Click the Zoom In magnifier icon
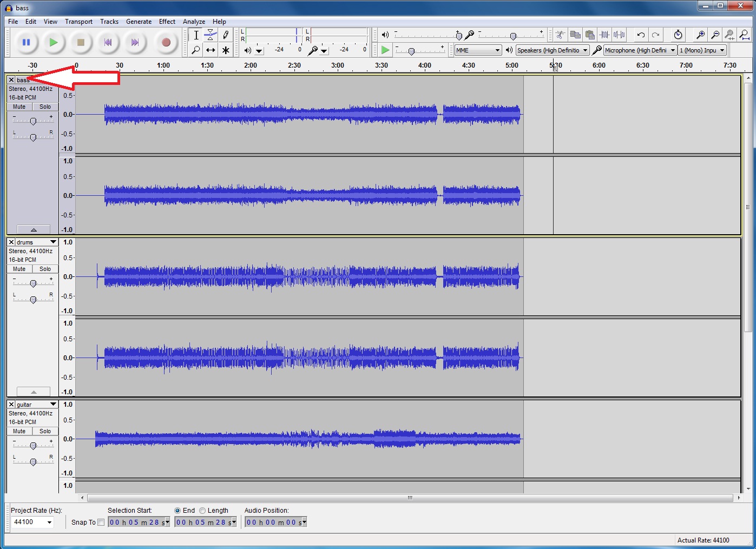 700,35
